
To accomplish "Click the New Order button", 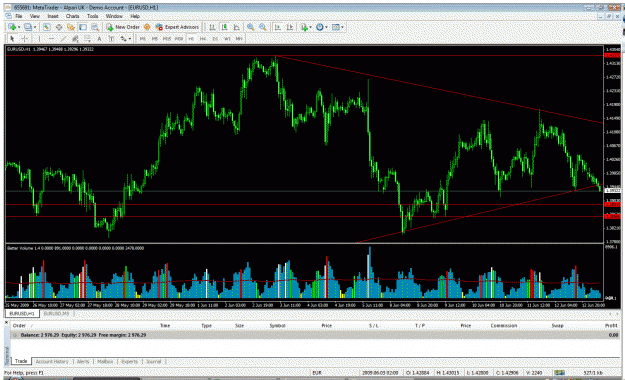I will coord(123,27).
